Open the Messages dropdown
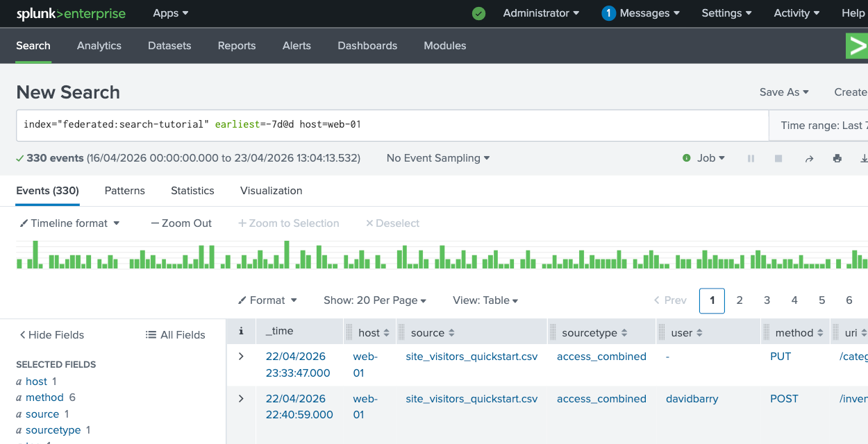 [650, 13]
